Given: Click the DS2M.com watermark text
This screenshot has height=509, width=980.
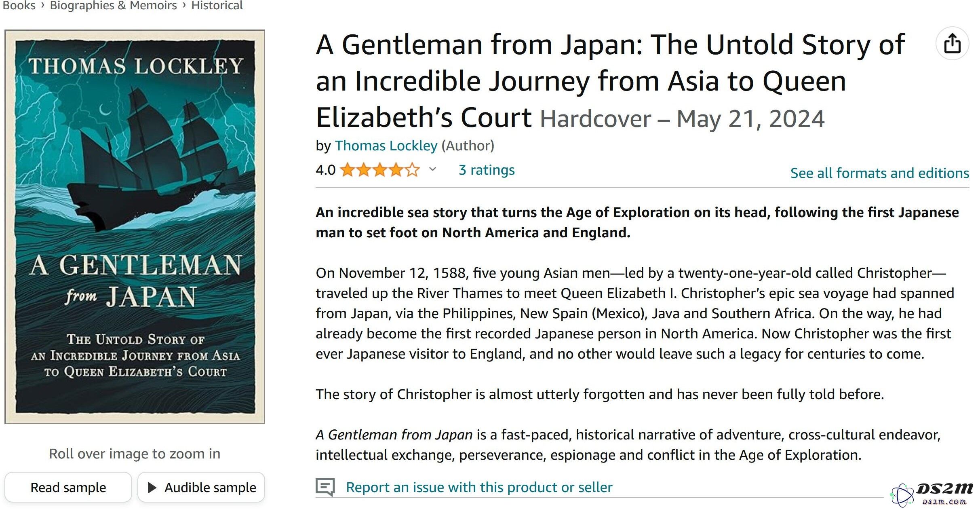Looking at the screenshot, I should click(944, 502).
